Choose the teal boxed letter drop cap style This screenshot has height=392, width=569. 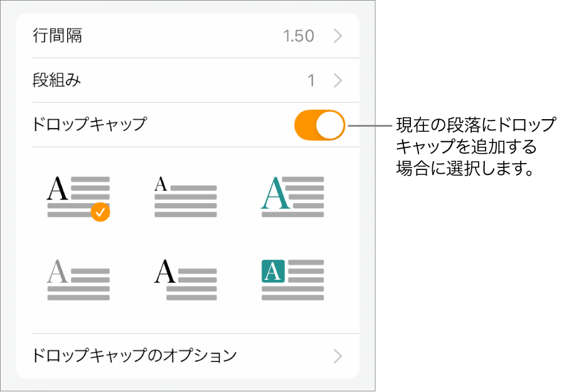[x=292, y=280]
